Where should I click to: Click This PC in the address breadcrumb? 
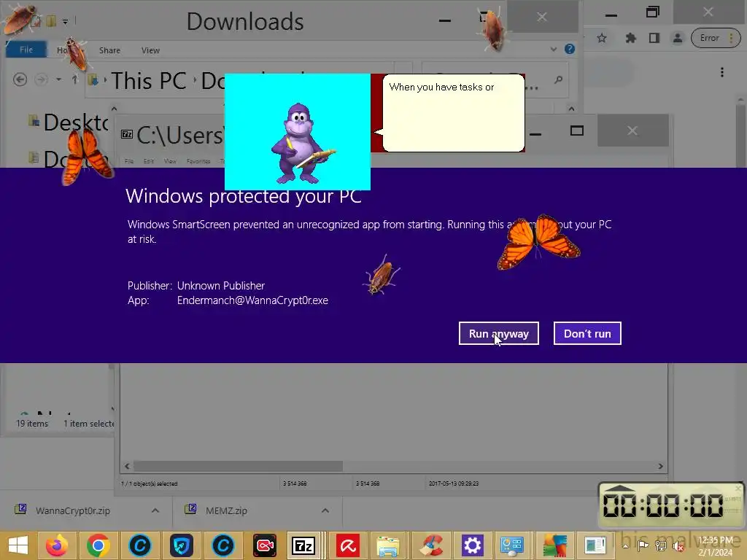(149, 80)
